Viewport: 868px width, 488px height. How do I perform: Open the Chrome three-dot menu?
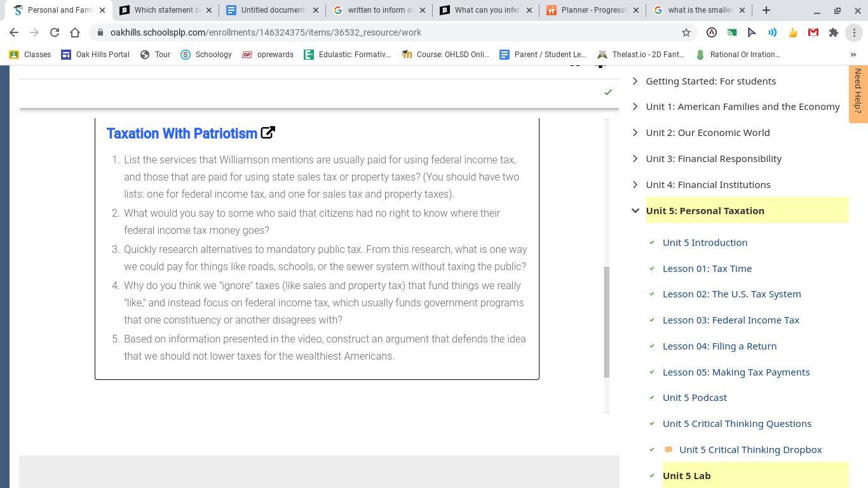pos(853,32)
